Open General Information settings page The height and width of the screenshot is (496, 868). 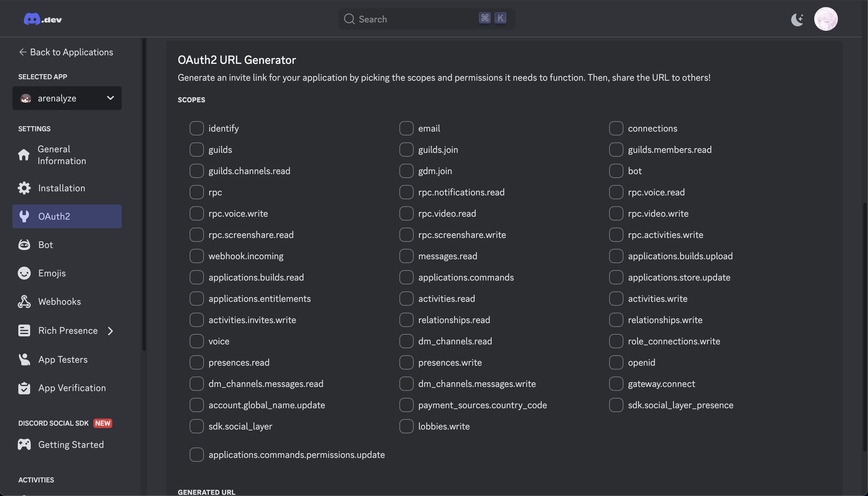pos(61,155)
